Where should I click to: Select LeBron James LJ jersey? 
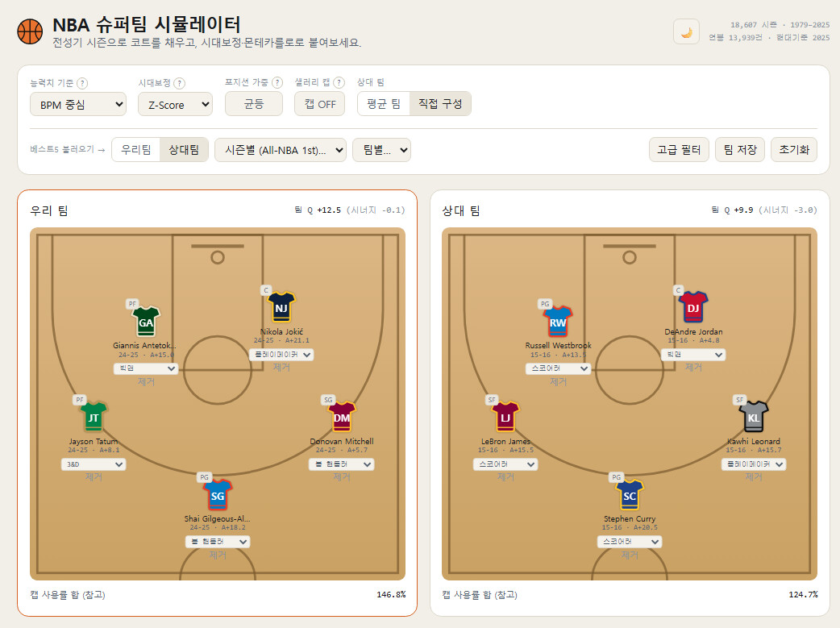[505, 417]
